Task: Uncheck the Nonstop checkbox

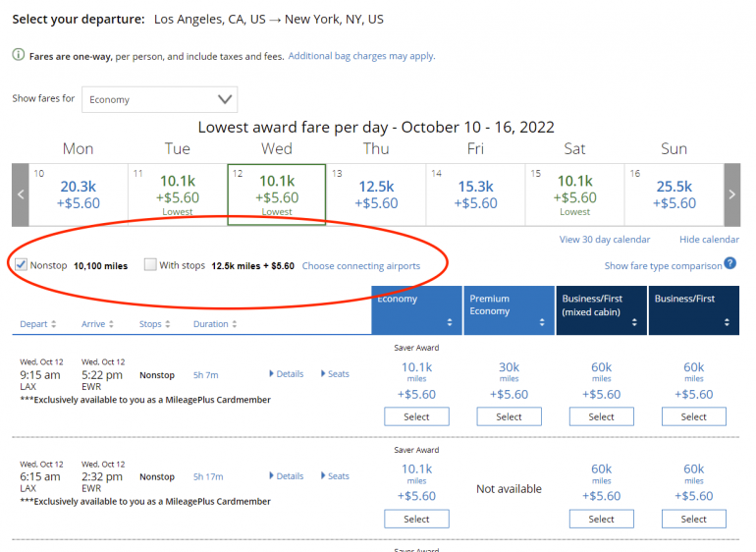Action: pyautogui.click(x=22, y=265)
